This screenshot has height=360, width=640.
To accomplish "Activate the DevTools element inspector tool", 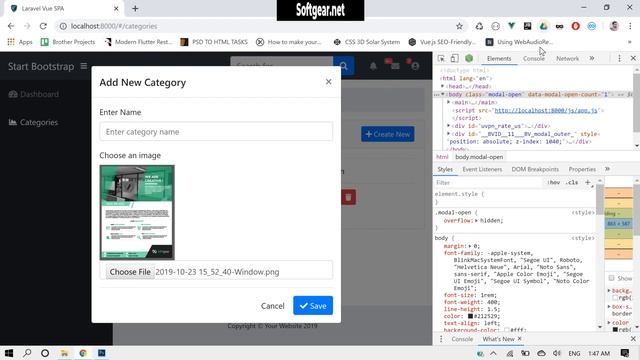I will [441, 58].
